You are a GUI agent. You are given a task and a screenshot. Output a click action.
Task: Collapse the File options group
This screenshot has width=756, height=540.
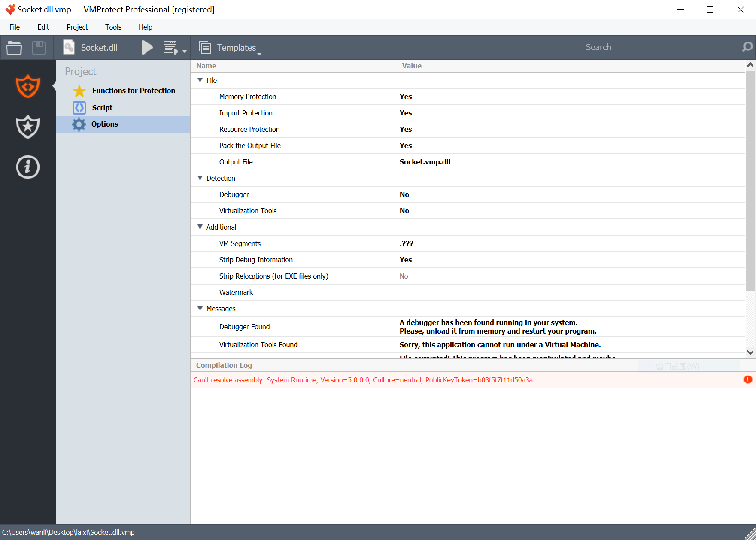coord(200,80)
